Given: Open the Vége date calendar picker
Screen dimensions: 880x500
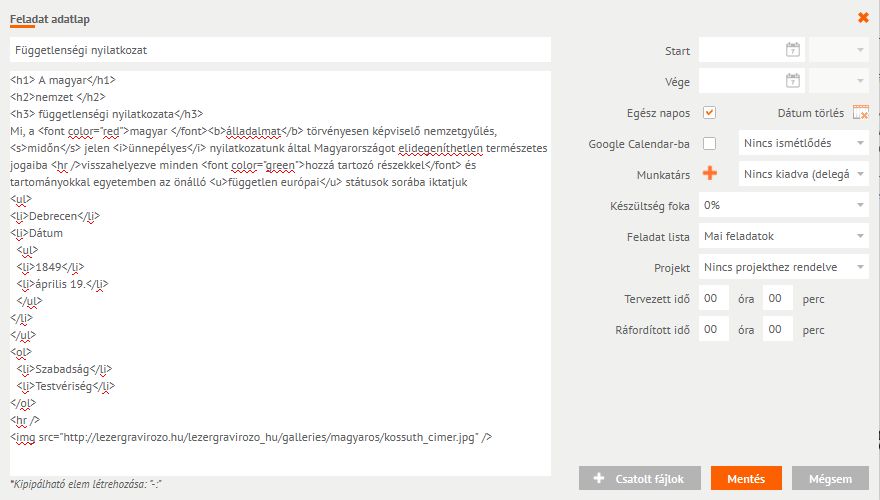Looking at the screenshot, I should coord(792,81).
